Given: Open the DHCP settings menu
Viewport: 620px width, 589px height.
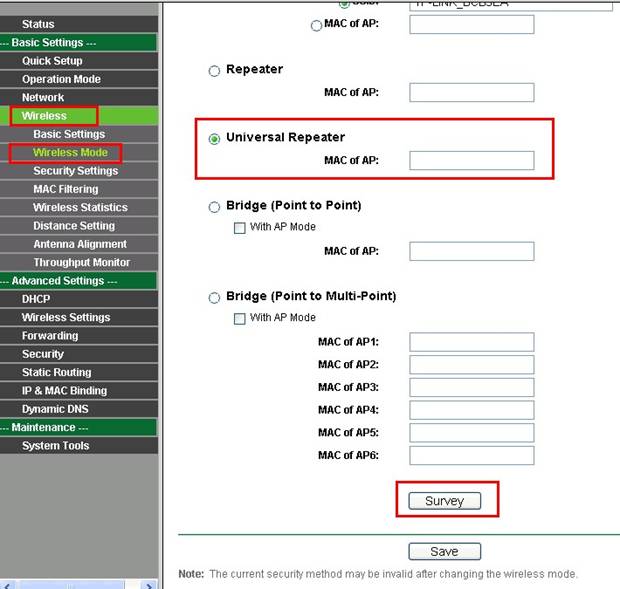Looking at the screenshot, I should click(x=36, y=299).
